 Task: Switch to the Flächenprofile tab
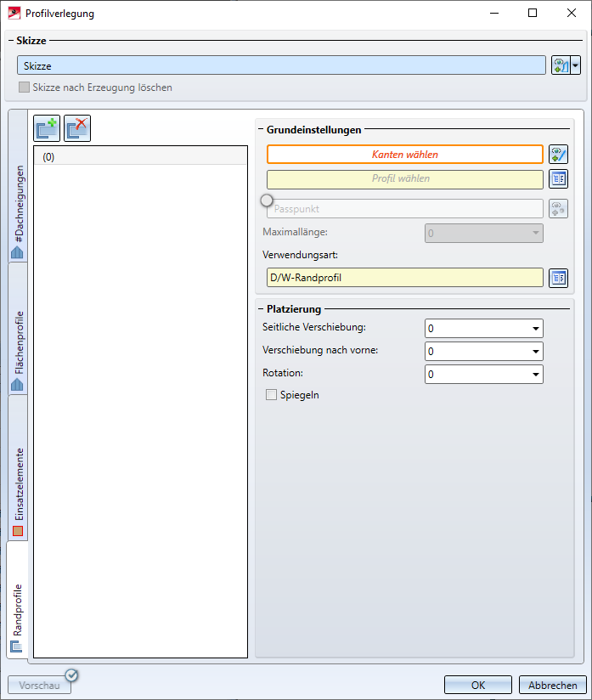point(18,329)
